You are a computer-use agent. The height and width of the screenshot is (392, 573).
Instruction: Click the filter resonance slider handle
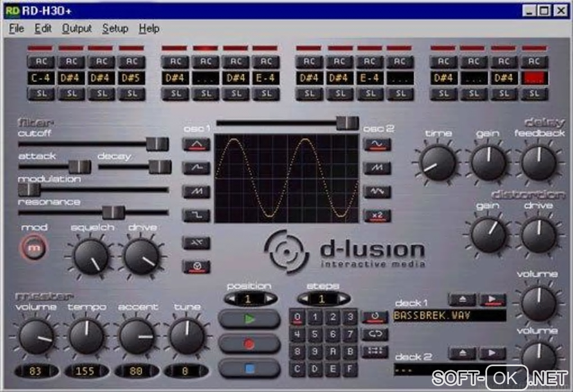pos(113,212)
